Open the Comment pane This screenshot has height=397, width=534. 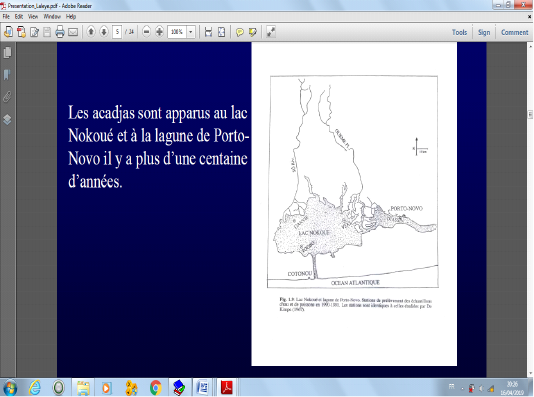pyautogui.click(x=515, y=32)
